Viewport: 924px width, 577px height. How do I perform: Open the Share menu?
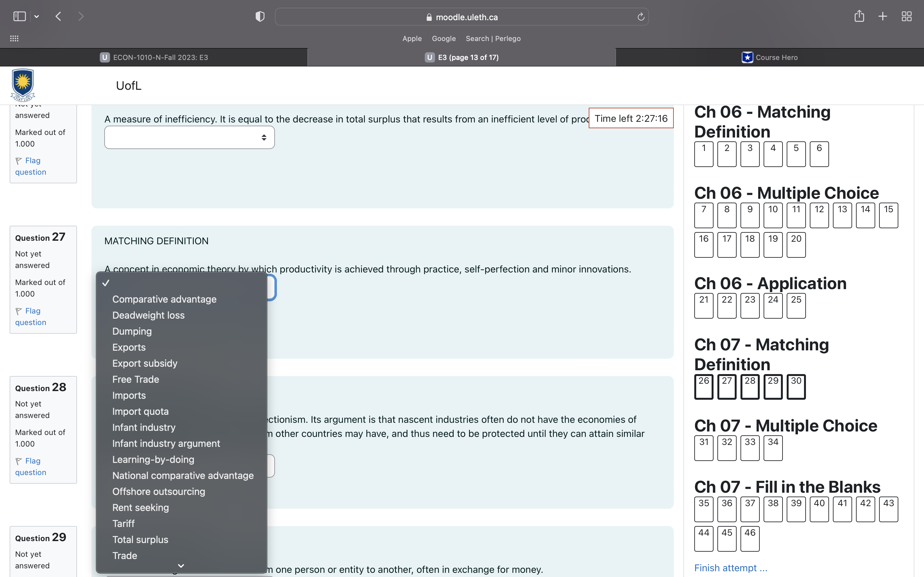click(x=859, y=16)
